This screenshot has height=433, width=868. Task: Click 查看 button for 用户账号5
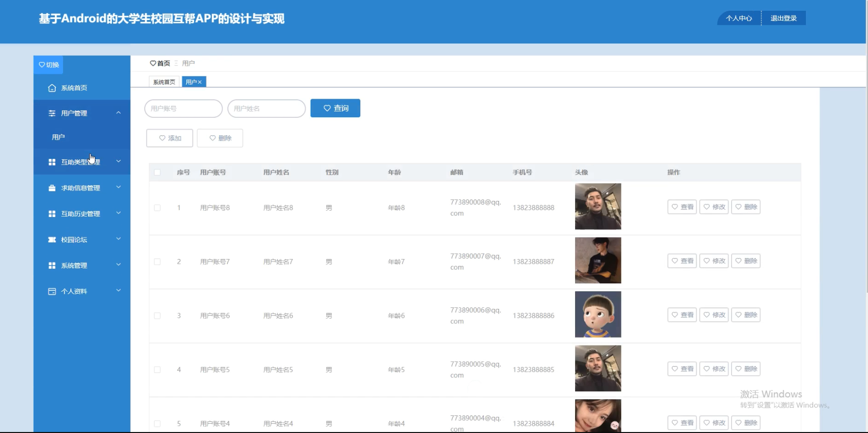click(x=682, y=369)
